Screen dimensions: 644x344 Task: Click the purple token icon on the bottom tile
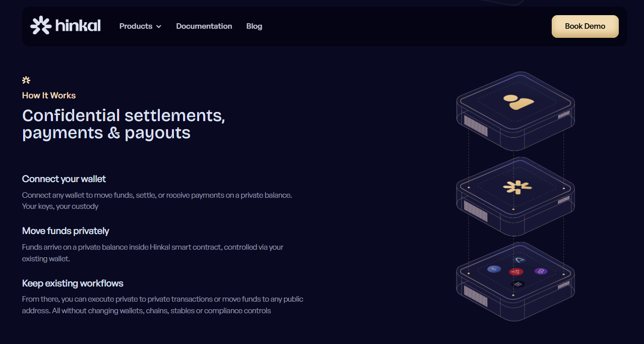pyautogui.click(x=541, y=271)
